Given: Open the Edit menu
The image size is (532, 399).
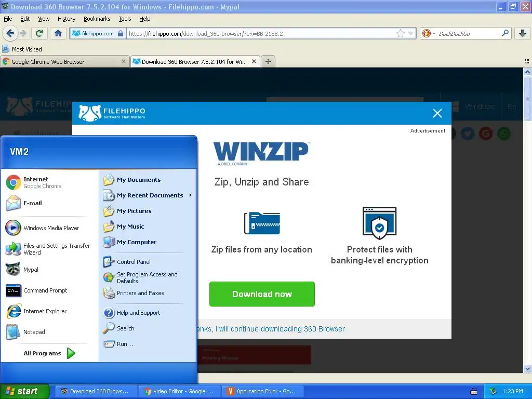Looking at the screenshot, I should 25,19.
